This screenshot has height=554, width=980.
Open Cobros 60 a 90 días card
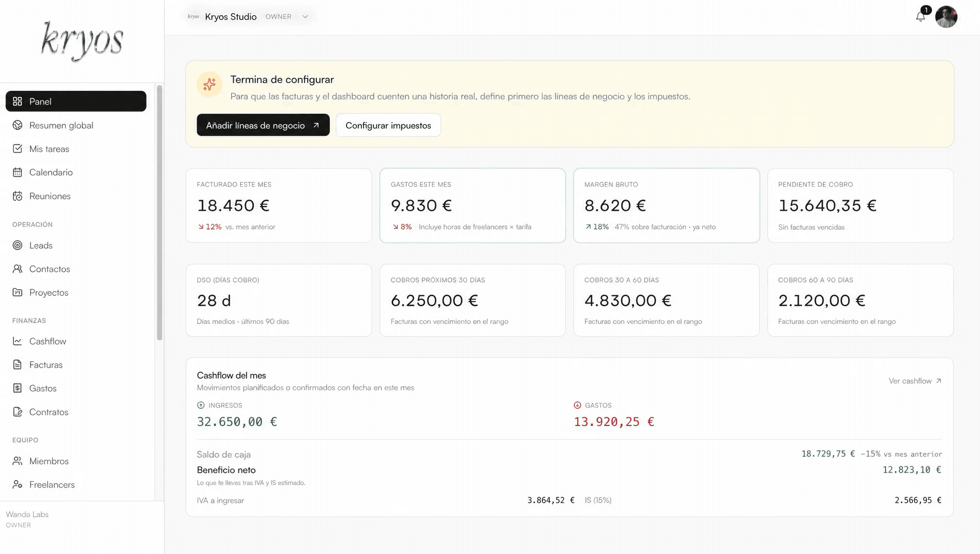[x=860, y=300]
